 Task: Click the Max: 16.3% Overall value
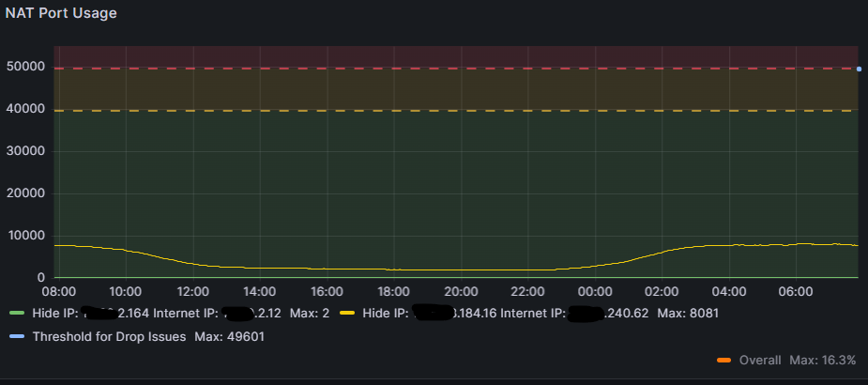tap(823, 361)
